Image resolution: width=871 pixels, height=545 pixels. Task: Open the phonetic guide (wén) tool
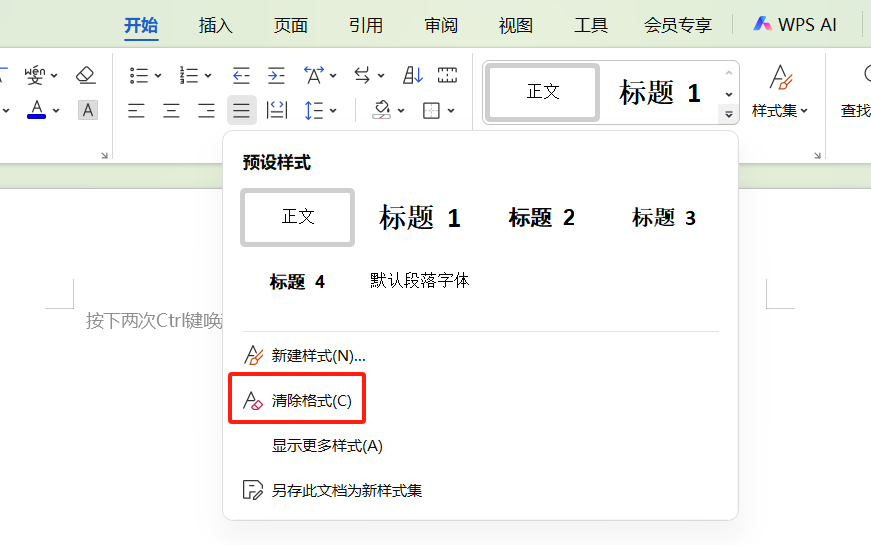34,74
